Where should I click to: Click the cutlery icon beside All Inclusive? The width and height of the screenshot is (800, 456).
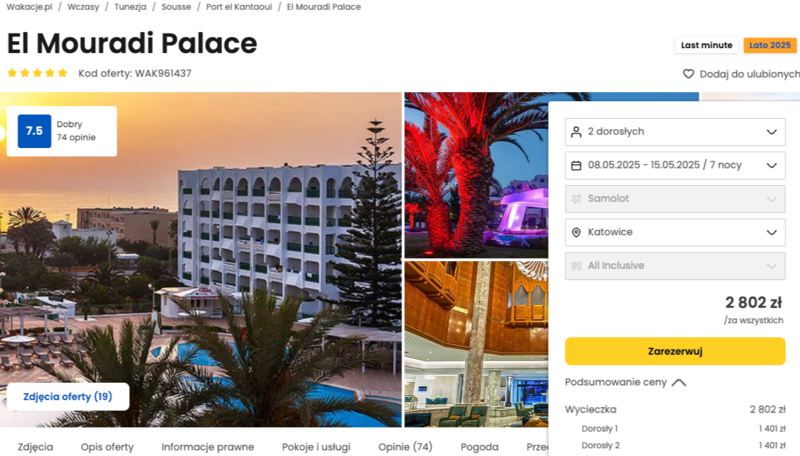coord(576,266)
